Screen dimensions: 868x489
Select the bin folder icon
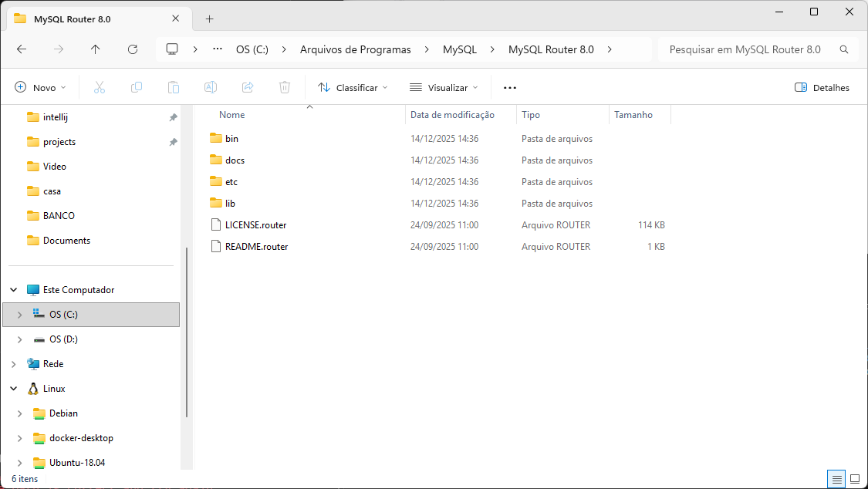coord(216,138)
